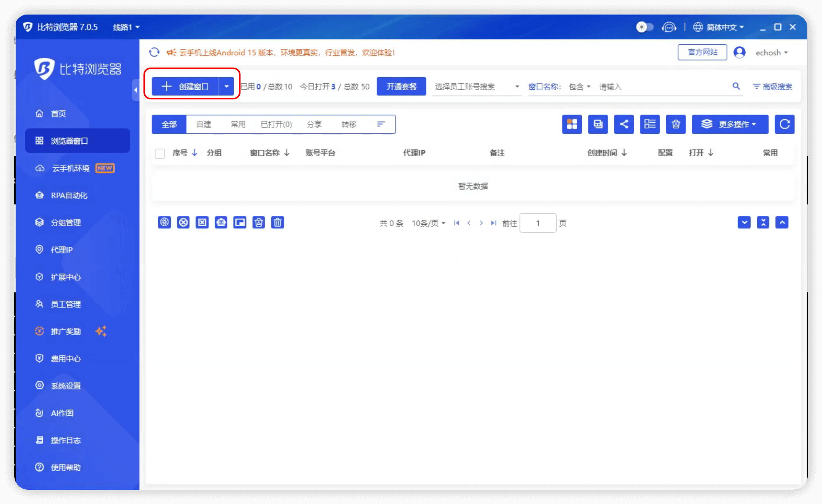822x504 pixels.
Task: Click the column filter icon after 转移
Action: coord(381,124)
